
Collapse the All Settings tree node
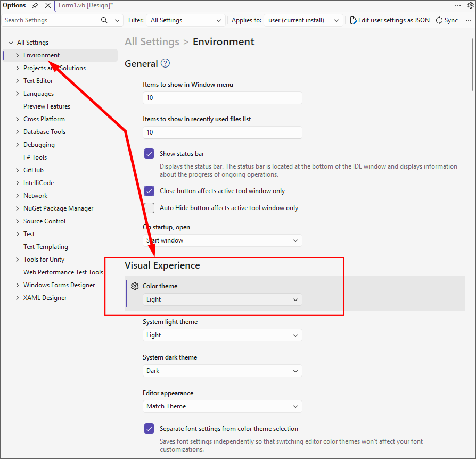[x=11, y=43]
